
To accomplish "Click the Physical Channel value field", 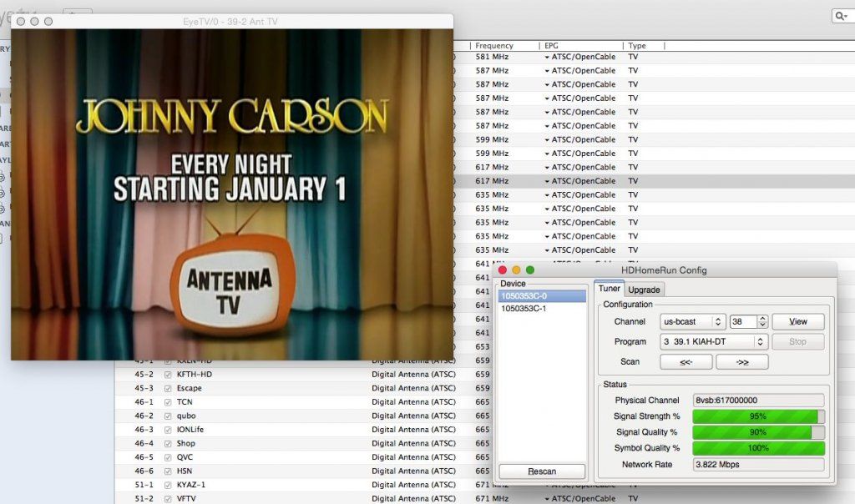I will 758,400.
